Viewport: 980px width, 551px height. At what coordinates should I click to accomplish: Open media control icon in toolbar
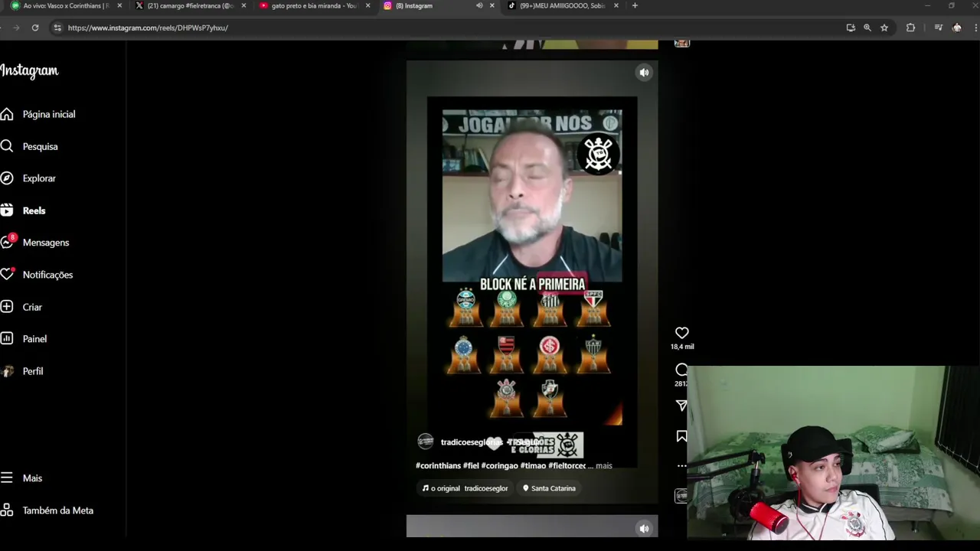938,28
